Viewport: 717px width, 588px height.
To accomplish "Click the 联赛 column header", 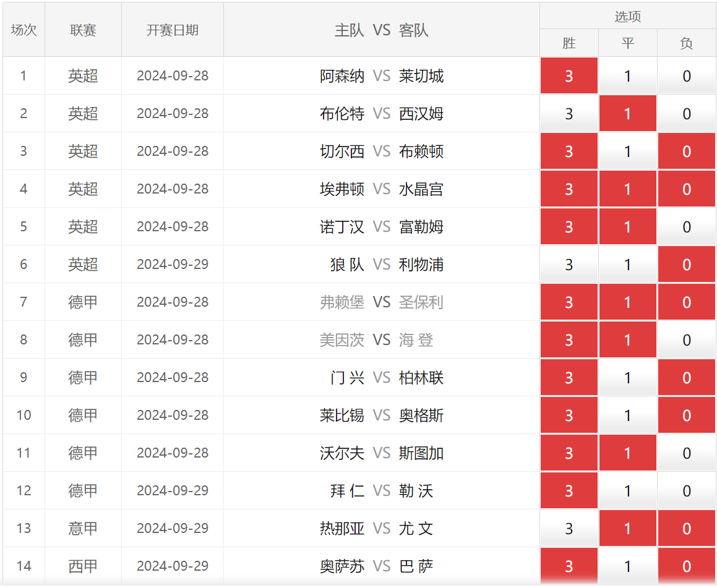I will click(84, 30).
